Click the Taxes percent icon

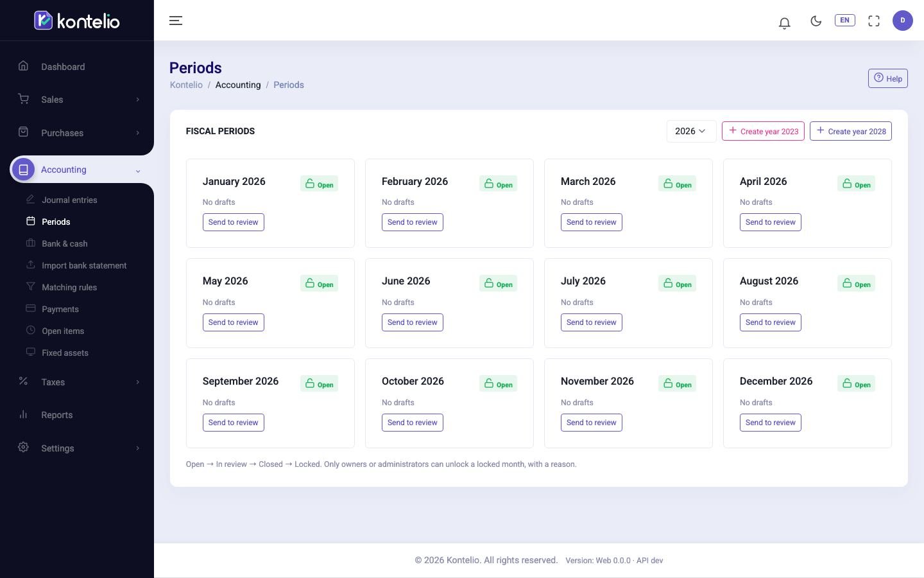[23, 381]
